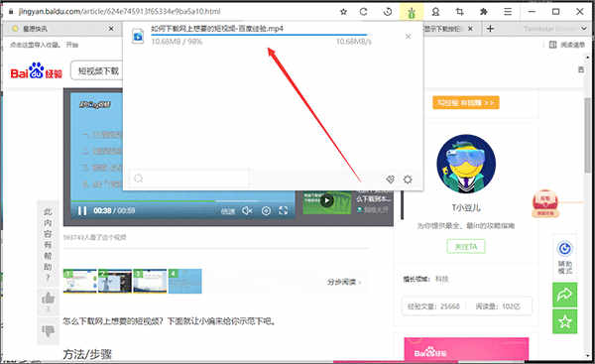The height and width of the screenshot is (364, 595).
Task: Follow author T小豆儿 green button
Action: click(466, 247)
